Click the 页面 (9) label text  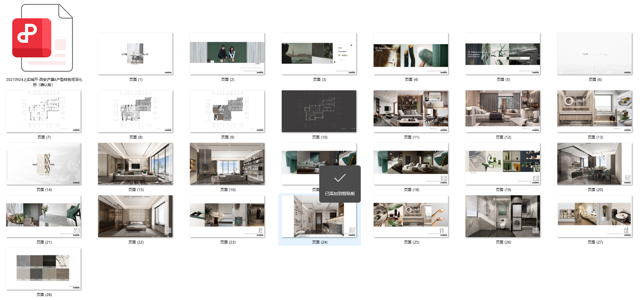click(x=228, y=137)
